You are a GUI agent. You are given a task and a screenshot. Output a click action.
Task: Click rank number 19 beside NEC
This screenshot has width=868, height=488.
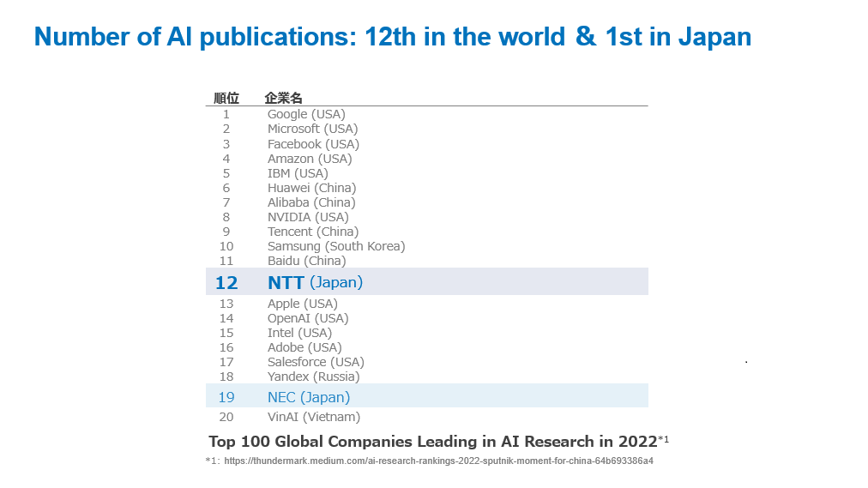[x=226, y=397]
